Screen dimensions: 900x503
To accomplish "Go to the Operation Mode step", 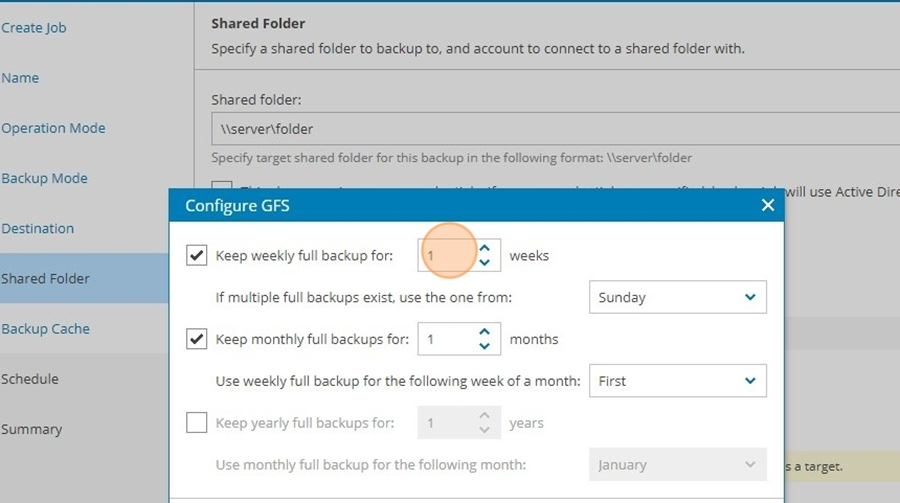I will click(x=53, y=128).
